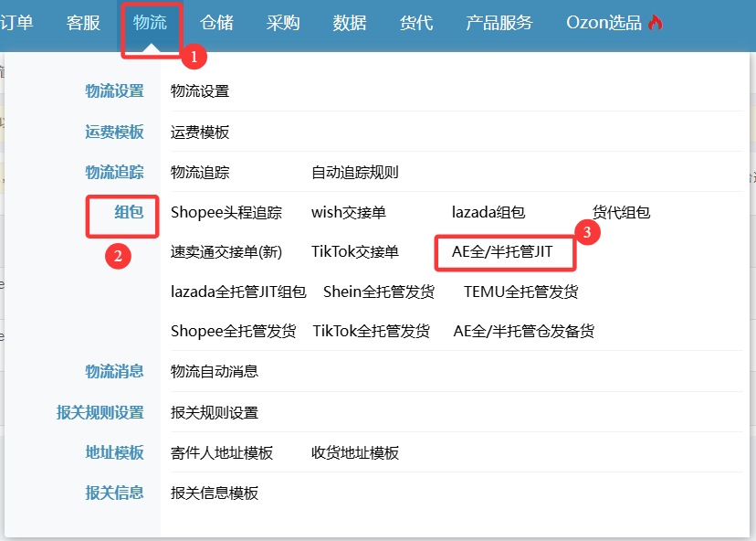The image size is (756, 541).
Task: Open the 客服 navigation menu
Action: [83, 24]
